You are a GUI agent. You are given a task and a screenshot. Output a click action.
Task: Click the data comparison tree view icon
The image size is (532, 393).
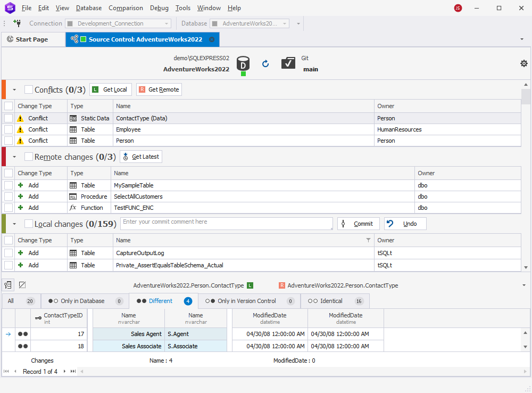pyautogui.click(x=8, y=285)
